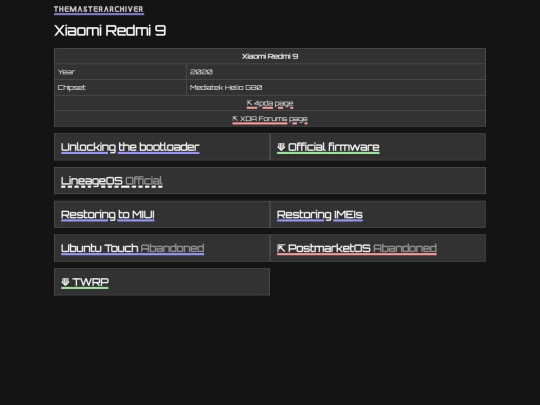The image size is (540, 405).
Task: Open Unlocking the bootloader guide
Action: coord(130,147)
